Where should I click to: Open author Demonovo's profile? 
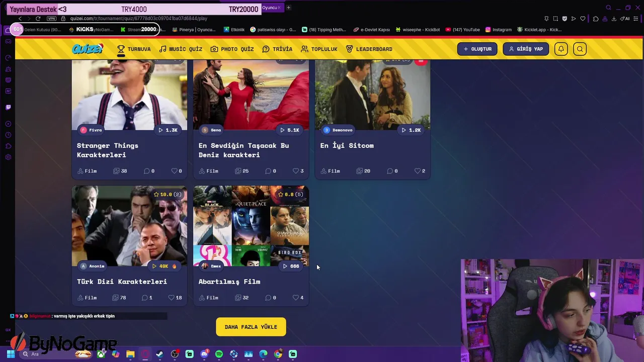(338, 130)
